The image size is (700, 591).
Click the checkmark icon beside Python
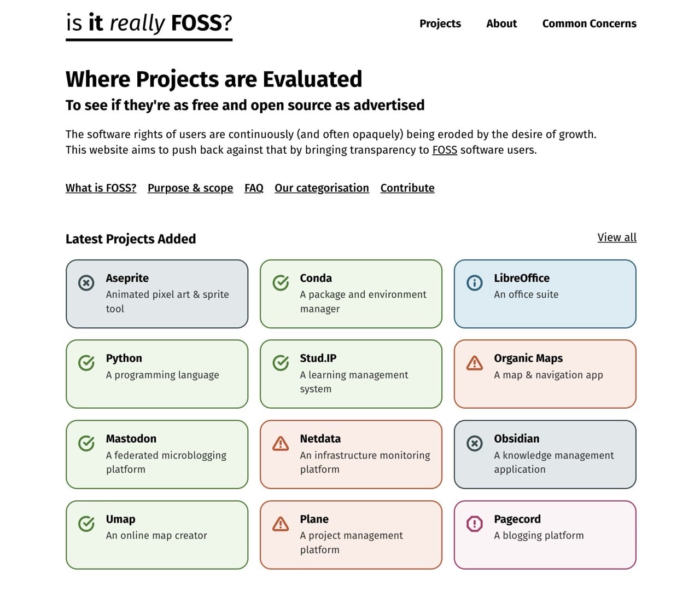86,362
